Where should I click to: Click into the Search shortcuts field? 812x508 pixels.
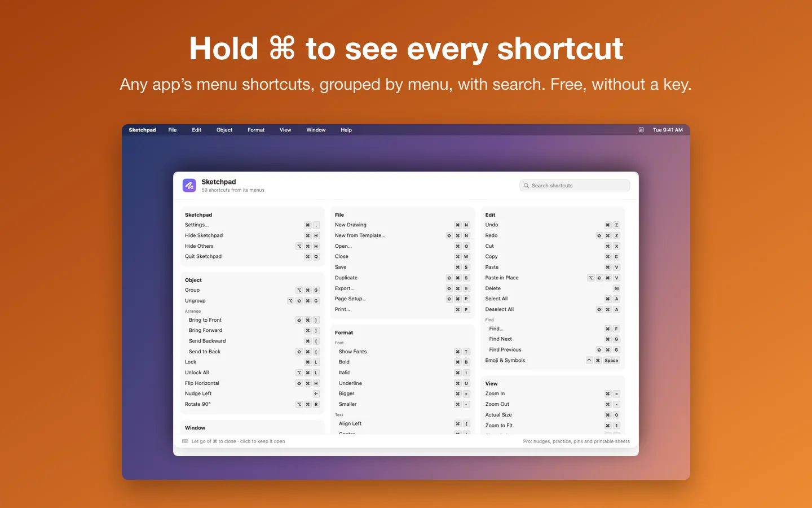[x=575, y=186]
